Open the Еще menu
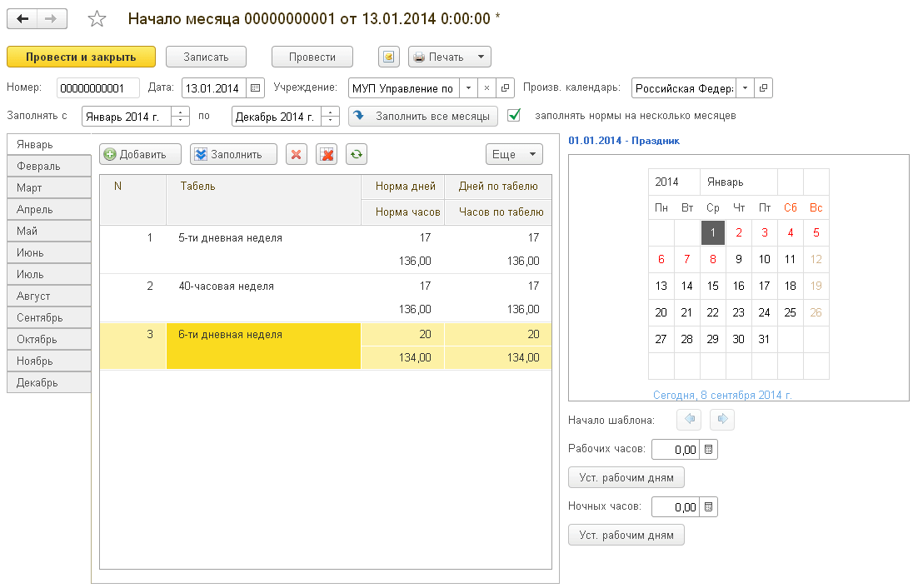 tap(514, 154)
